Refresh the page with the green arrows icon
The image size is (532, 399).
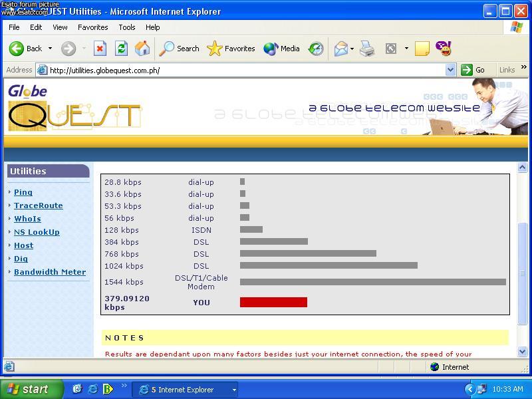[121, 49]
